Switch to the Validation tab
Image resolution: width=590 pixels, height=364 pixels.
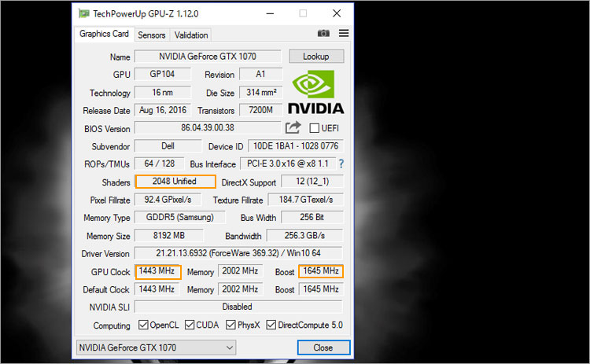(x=191, y=35)
